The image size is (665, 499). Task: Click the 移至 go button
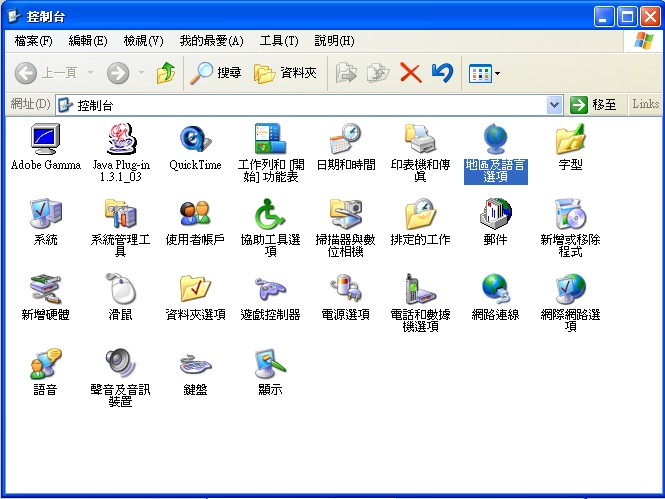point(593,105)
